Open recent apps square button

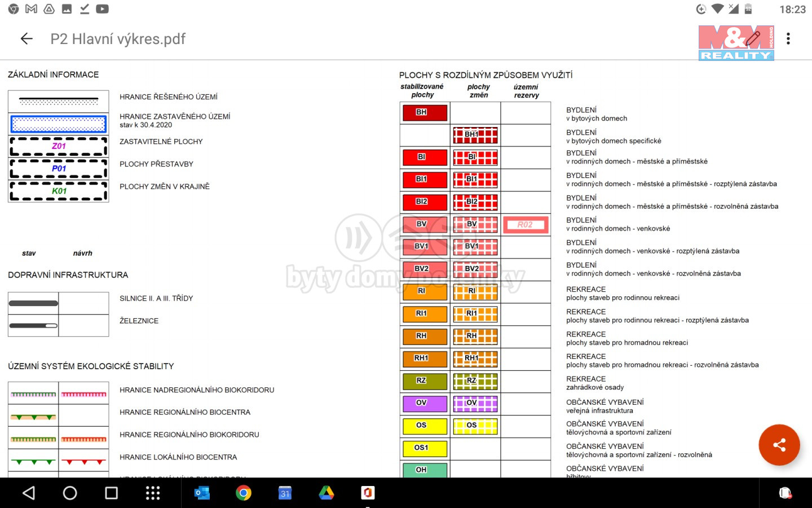[112, 493]
